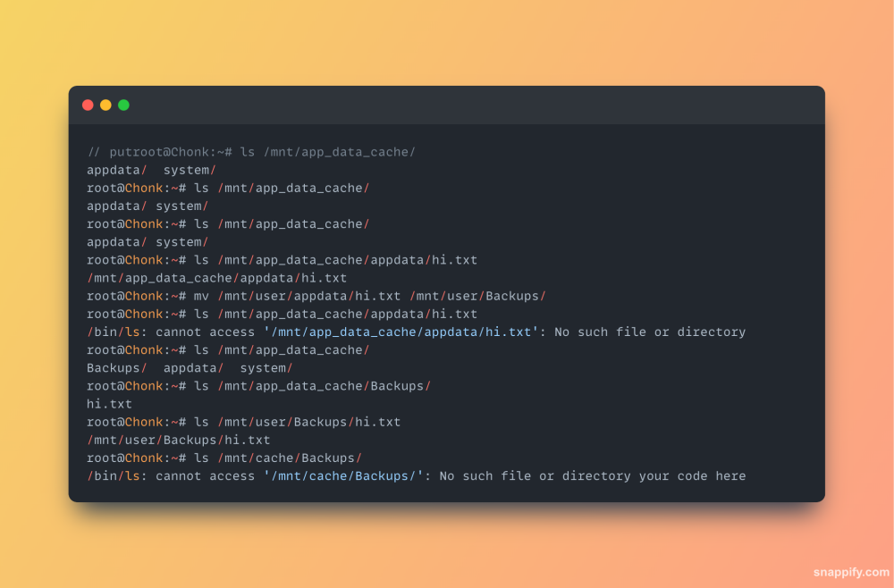Click the green maximize dot
This screenshot has width=894, height=588.
pos(123,105)
